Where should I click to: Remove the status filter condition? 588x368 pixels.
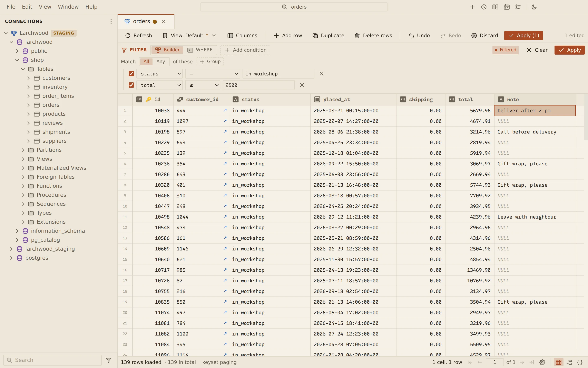point(322,74)
